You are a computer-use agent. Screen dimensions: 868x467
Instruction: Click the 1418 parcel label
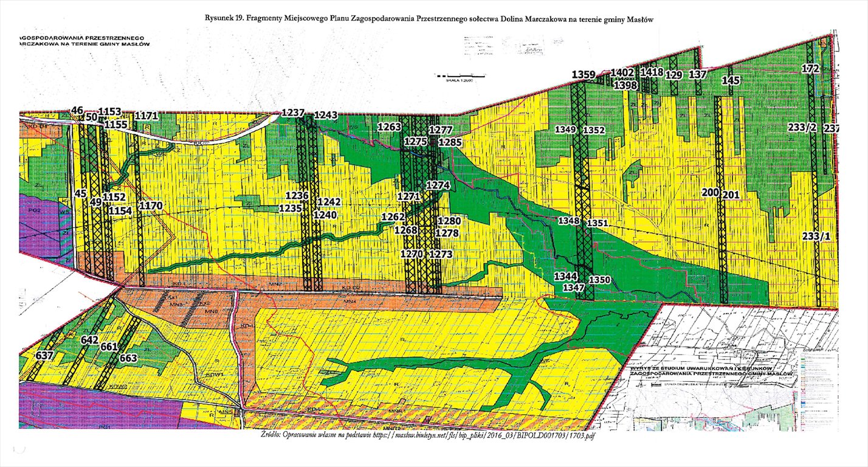[652, 72]
